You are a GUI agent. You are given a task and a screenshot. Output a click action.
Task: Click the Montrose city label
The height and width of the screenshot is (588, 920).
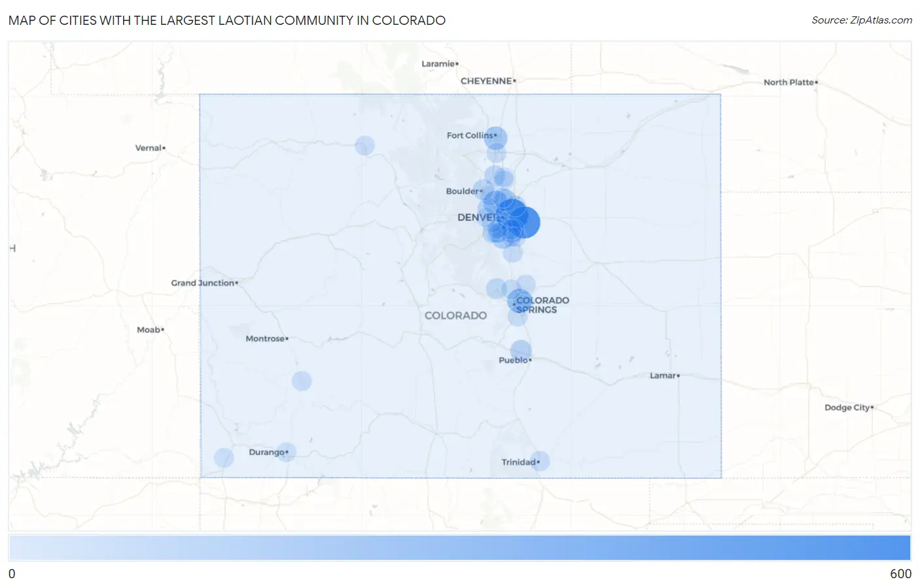tap(265, 339)
